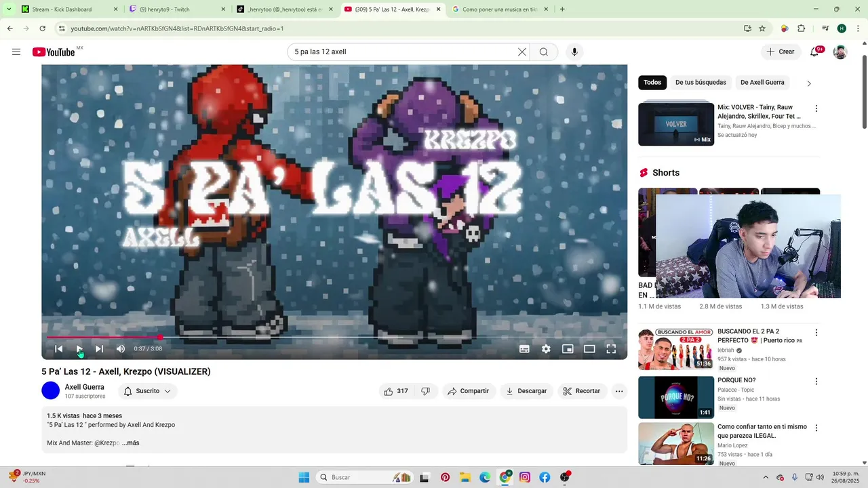Screen dimensions: 868x488
Task: Open the Axell Guerra channel avatar
Action: click(51, 390)
